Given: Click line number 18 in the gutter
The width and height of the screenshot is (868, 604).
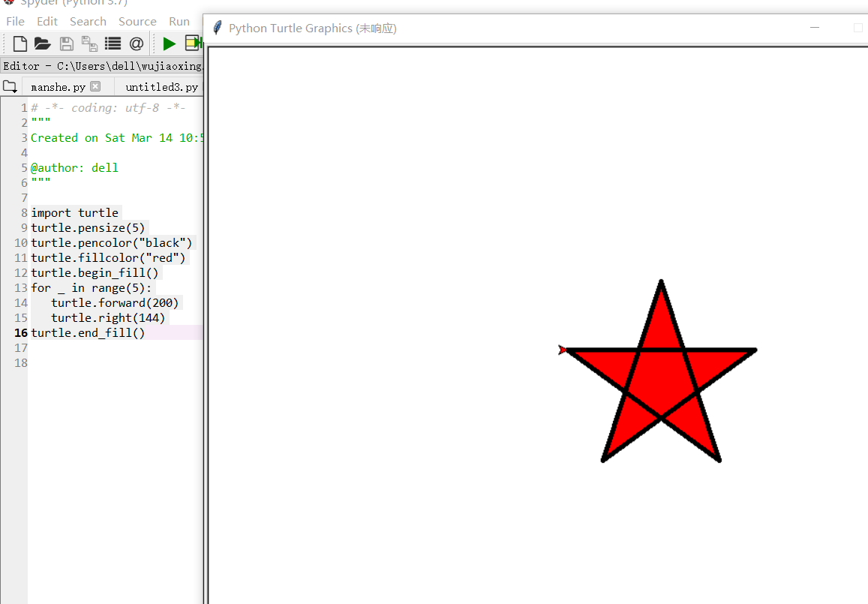Looking at the screenshot, I should coord(21,362).
